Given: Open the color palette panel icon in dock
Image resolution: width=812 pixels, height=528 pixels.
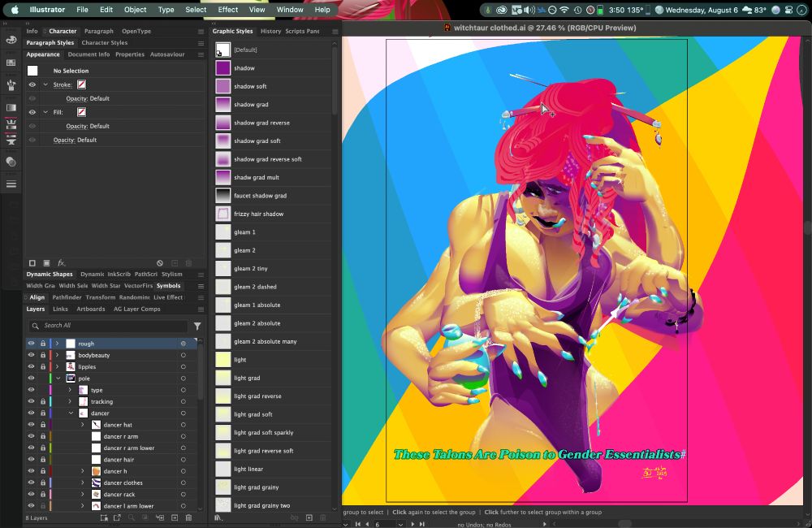Looking at the screenshot, I should 11,39.
